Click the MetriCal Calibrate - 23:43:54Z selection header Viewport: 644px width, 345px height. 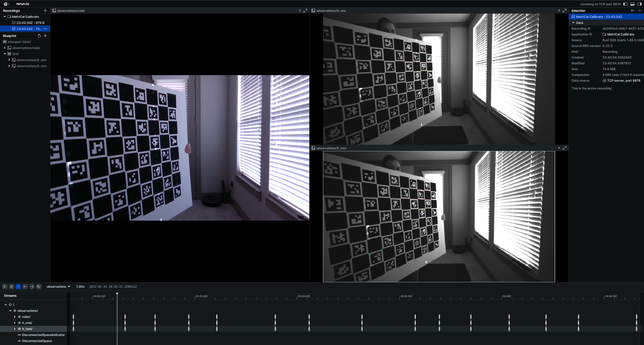click(606, 17)
